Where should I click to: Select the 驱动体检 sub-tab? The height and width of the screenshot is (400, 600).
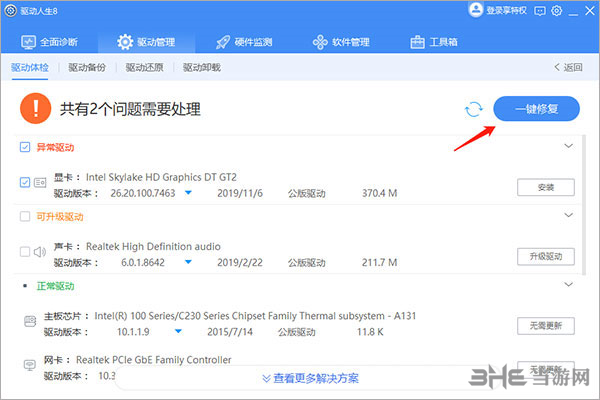click(30, 68)
